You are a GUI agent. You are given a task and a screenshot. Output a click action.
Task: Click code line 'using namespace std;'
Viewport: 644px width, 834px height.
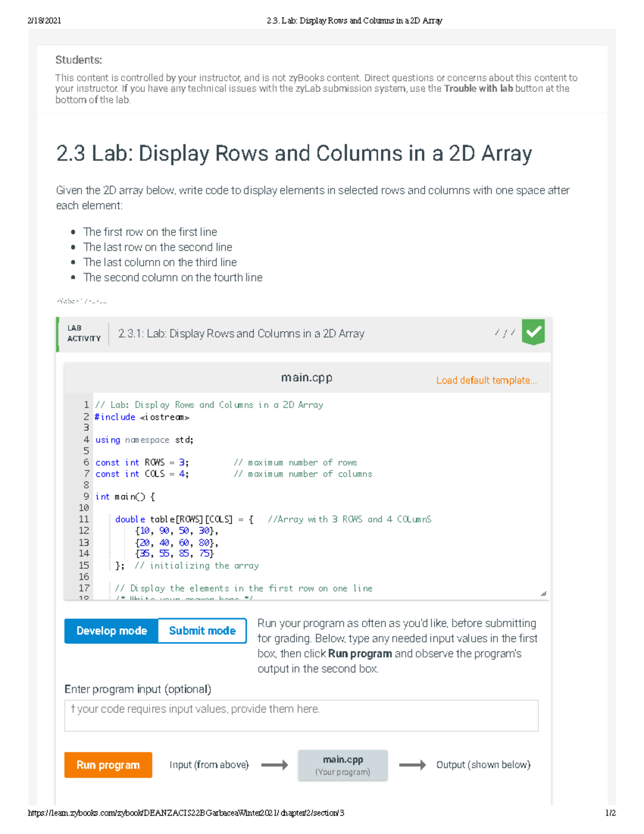coord(144,440)
